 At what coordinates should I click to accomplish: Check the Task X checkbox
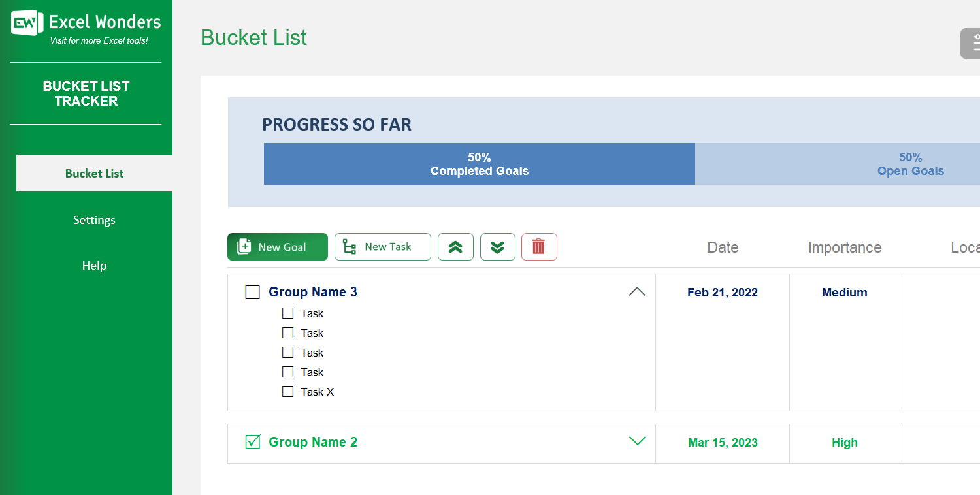click(287, 391)
